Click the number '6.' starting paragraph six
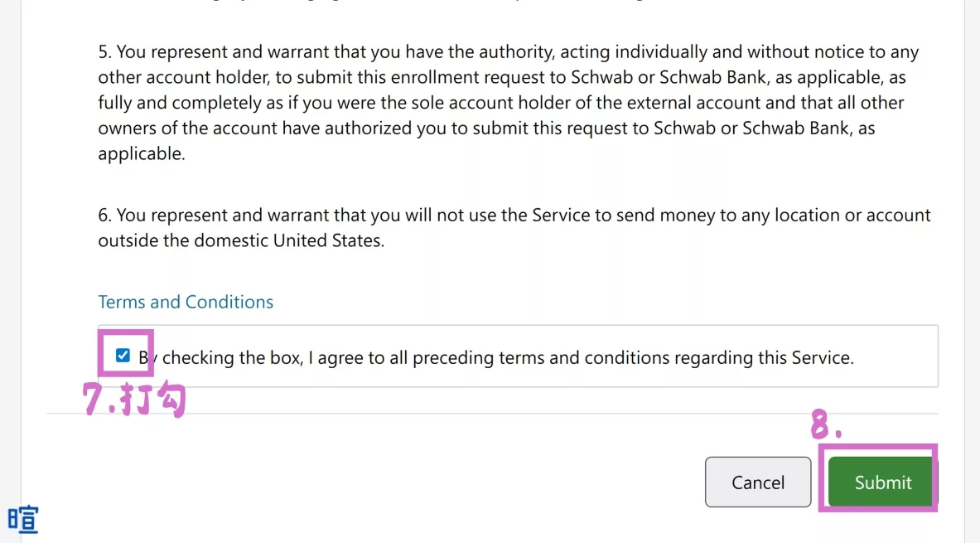Viewport: 980px width, 543px height. pos(104,216)
